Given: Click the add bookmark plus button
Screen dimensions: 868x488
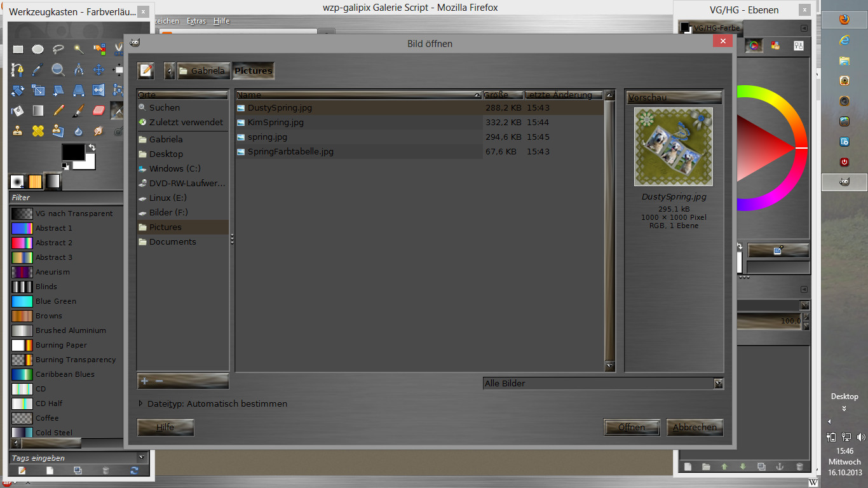Looking at the screenshot, I should pos(144,381).
